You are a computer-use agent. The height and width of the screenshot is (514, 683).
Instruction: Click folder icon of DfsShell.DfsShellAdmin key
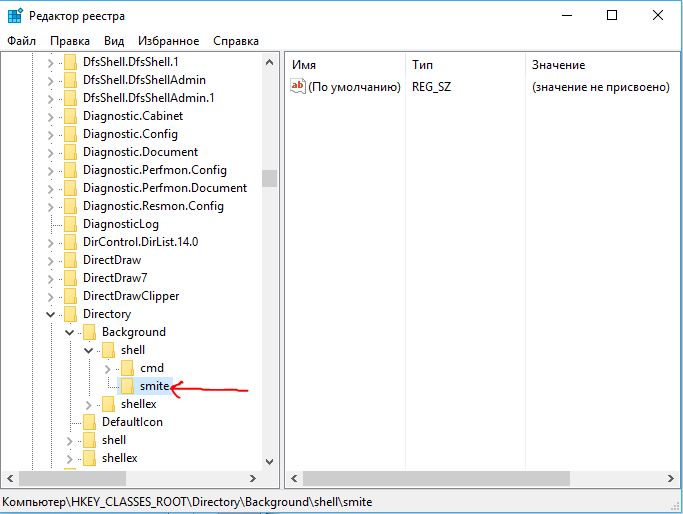click(71, 80)
